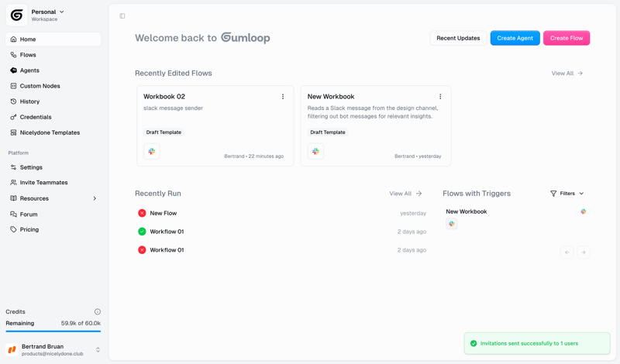Open Flows in sidebar
Viewport: 620px width, 364px height.
pos(53,54)
